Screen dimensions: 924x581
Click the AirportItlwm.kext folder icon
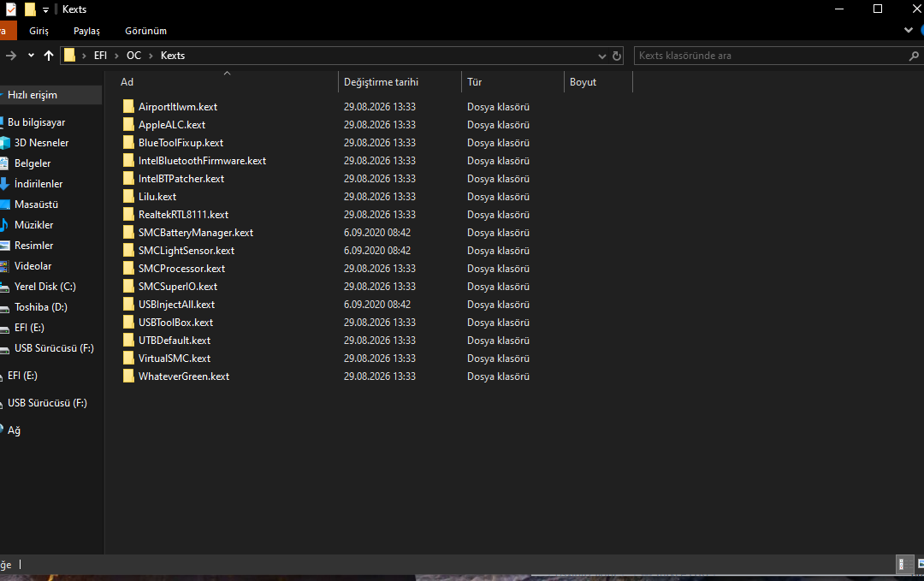(128, 107)
